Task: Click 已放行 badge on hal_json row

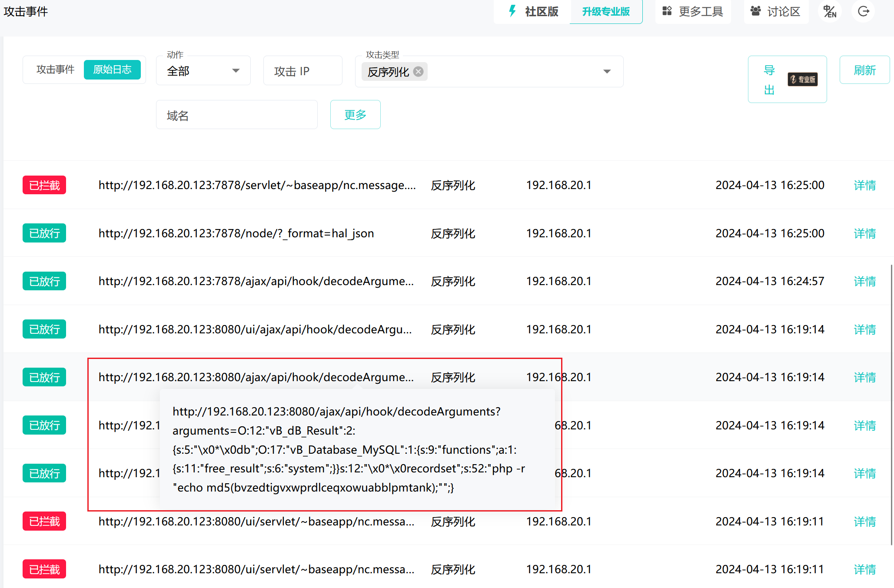Action: tap(44, 233)
